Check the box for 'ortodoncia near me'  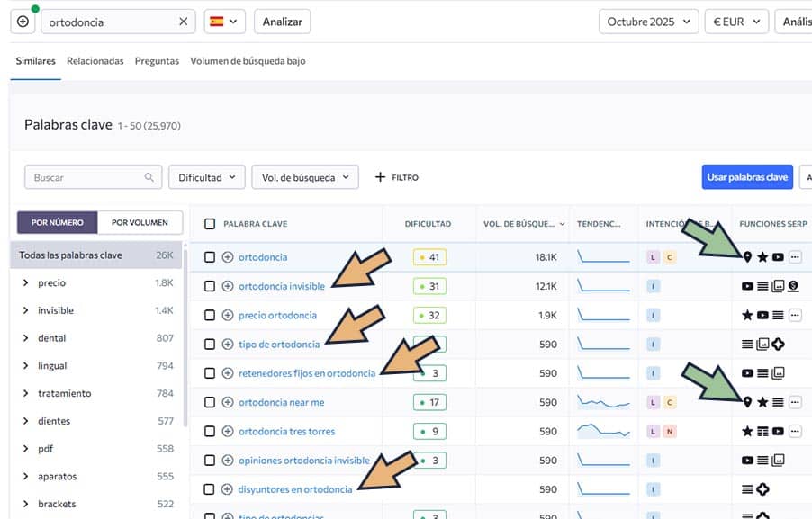pyautogui.click(x=210, y=402)
